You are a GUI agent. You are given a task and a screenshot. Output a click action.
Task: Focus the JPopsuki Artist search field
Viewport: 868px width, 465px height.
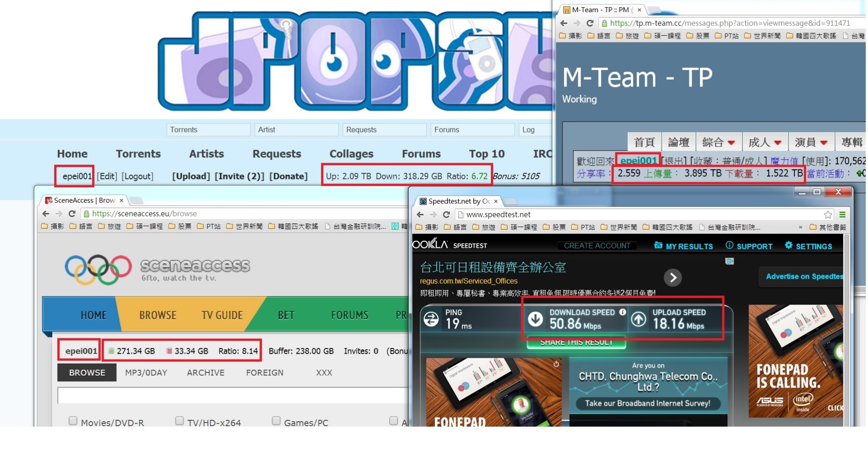(x=297, y=130)
